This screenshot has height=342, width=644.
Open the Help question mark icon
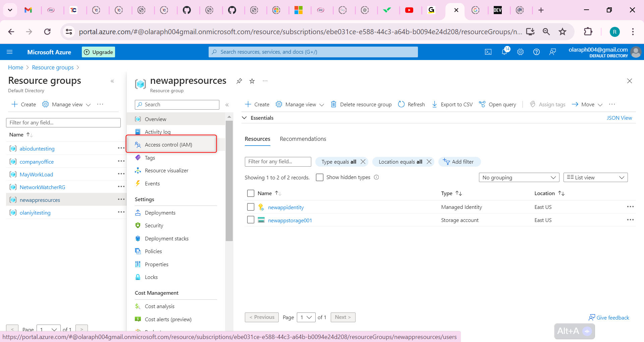(x=536, y=52)
